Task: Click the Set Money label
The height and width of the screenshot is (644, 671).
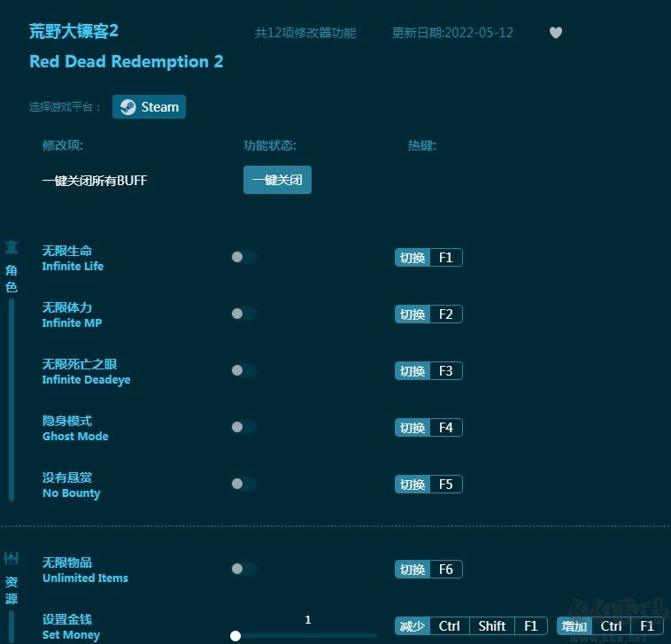Action: [x=71, y=635]
